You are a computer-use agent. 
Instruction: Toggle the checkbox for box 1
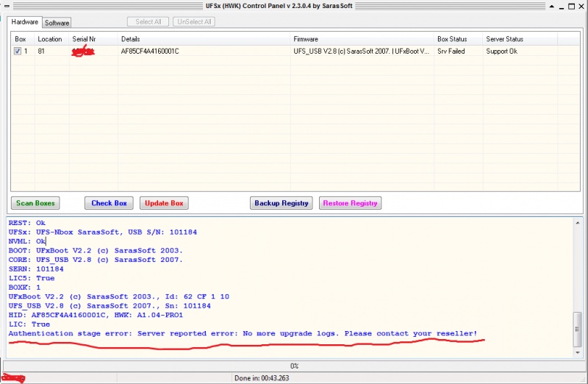18,51
